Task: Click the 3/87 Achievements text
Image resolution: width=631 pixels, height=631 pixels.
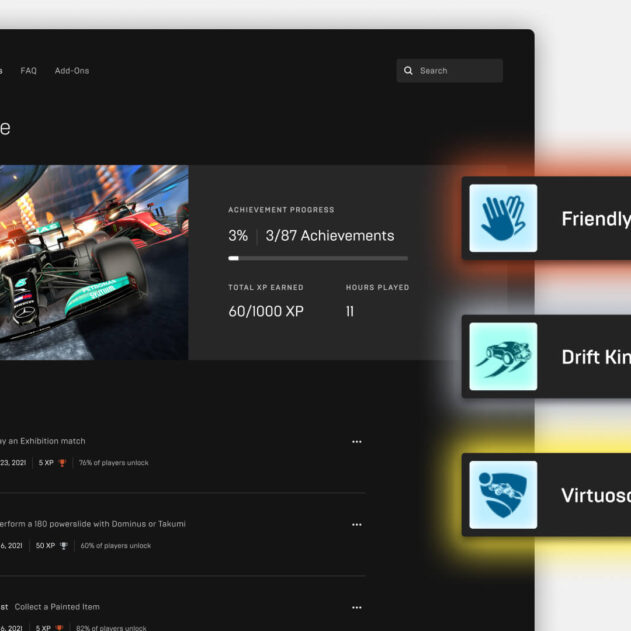Action: tap(330, 236)
